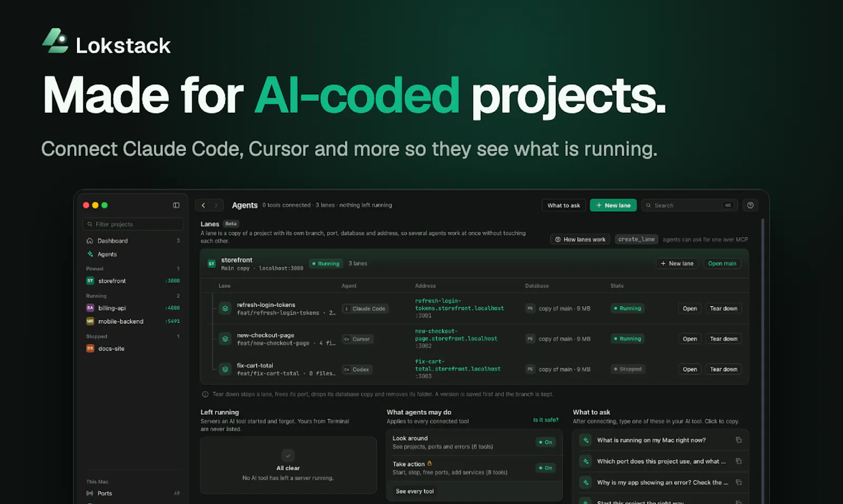The width and height of the screenshot is (843, 504).
Task: Go forward with the right chevron
Action: pos(216,205)
